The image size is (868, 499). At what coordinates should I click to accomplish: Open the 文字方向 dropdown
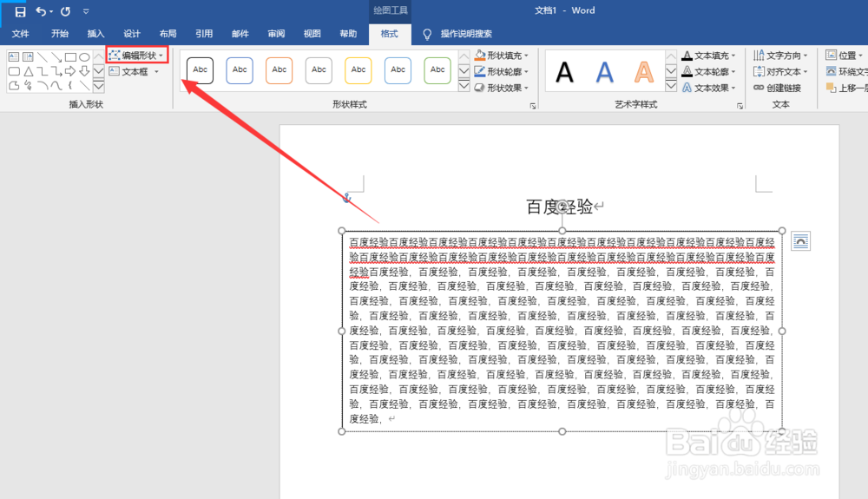[780, 56]
